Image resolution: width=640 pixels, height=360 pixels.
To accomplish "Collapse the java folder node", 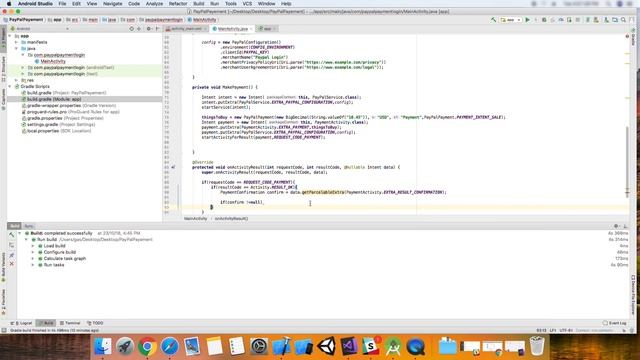I will tap(17, 49).
